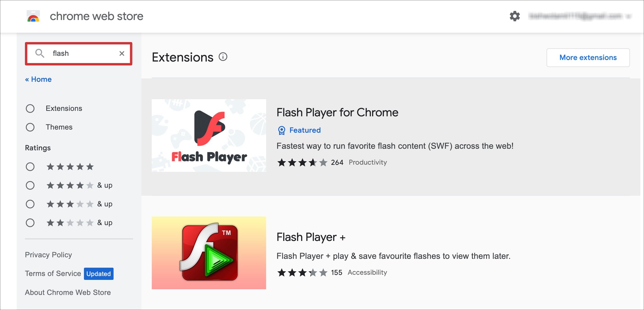Screen dimensions: 644x310
Task: Click the More extensions button
Action: click(x=588, y=57)
